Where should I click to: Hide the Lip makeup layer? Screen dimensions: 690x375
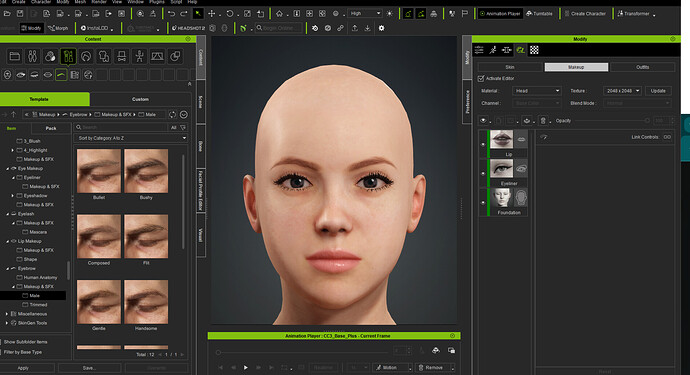(x=483, y=144)
